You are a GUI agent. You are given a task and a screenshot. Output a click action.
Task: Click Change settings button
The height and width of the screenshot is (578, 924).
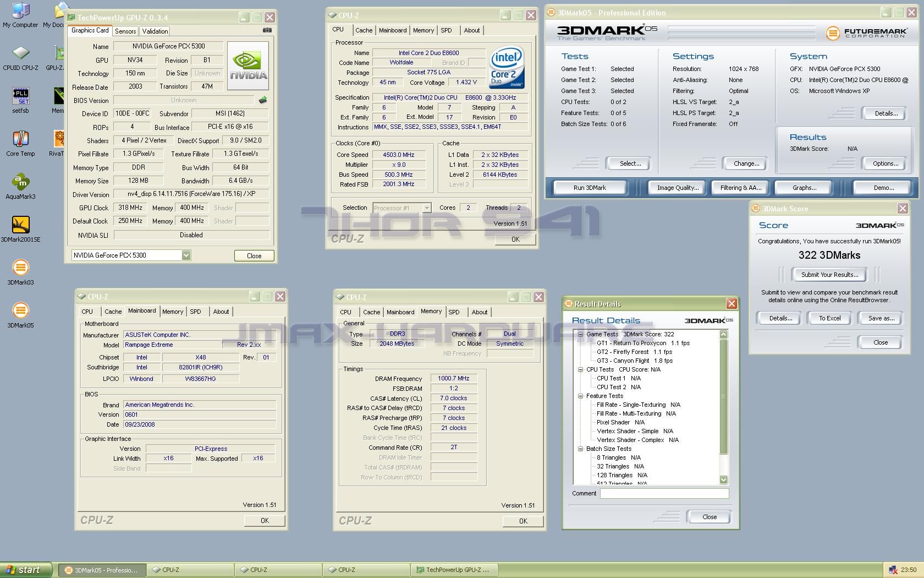click(746, 163)
